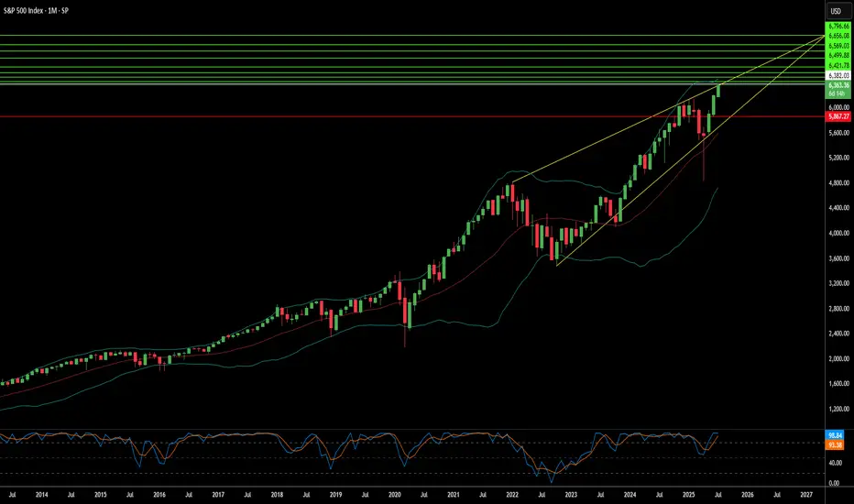Click the S&P 500 Index chart title

[x=36, y=10]
